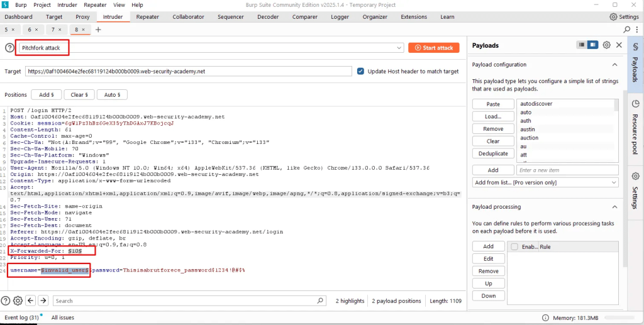Open the Add from list dropdown
This screenshot has height=325, width=644.
545,182
